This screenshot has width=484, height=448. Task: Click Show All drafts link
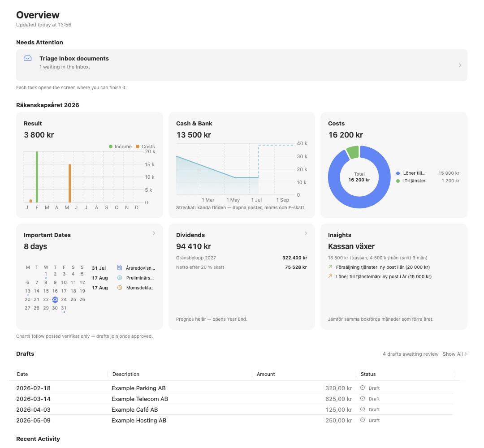[x=455, y=354]
